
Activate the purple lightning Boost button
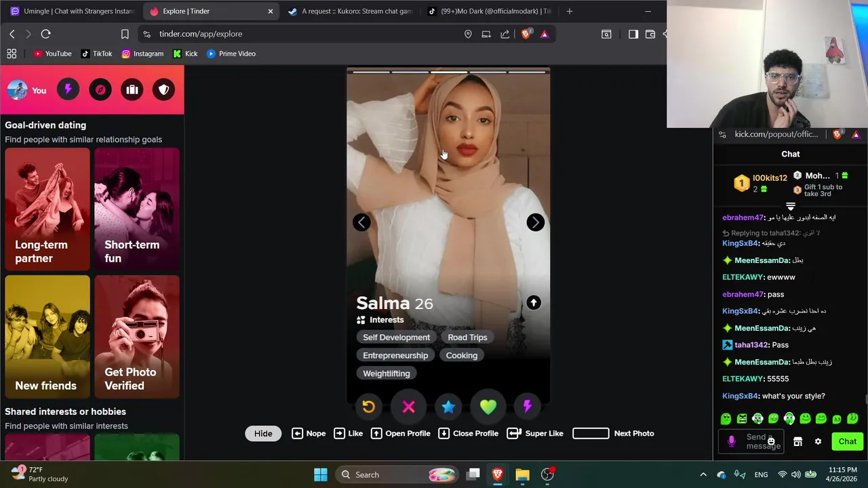click(528, 407)
